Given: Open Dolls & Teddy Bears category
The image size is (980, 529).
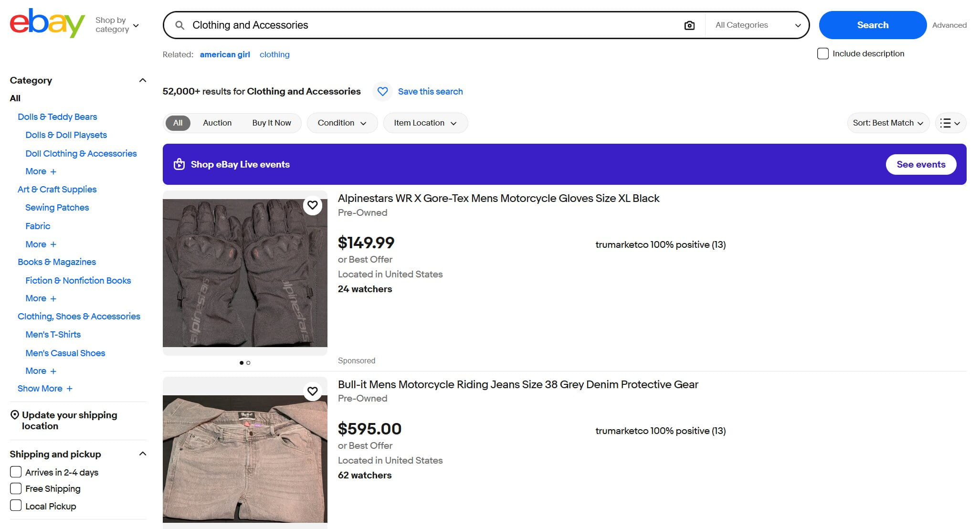Looking at the screenshot, I should tap(57, 117).
